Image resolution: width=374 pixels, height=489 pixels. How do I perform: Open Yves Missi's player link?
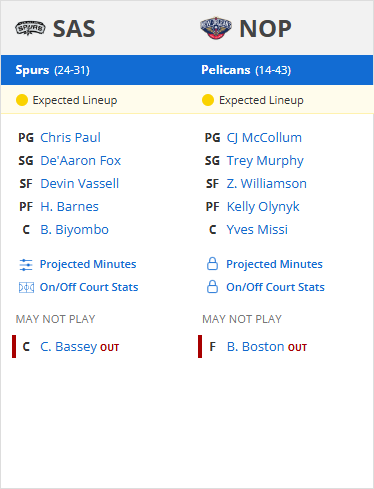[257, 230]
